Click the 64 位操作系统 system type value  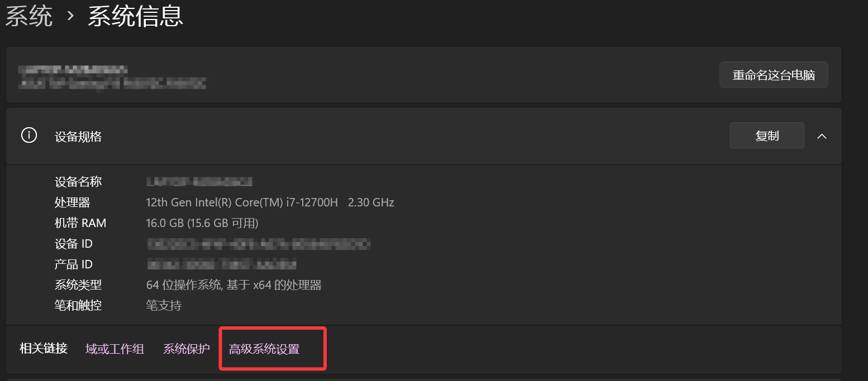(x=234, y=285)
